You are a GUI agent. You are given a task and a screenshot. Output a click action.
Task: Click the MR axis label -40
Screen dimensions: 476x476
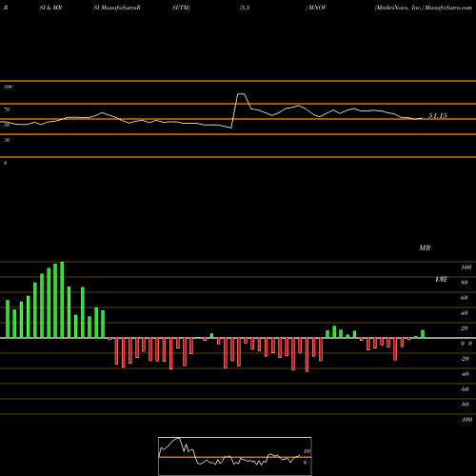coord(465,374)
